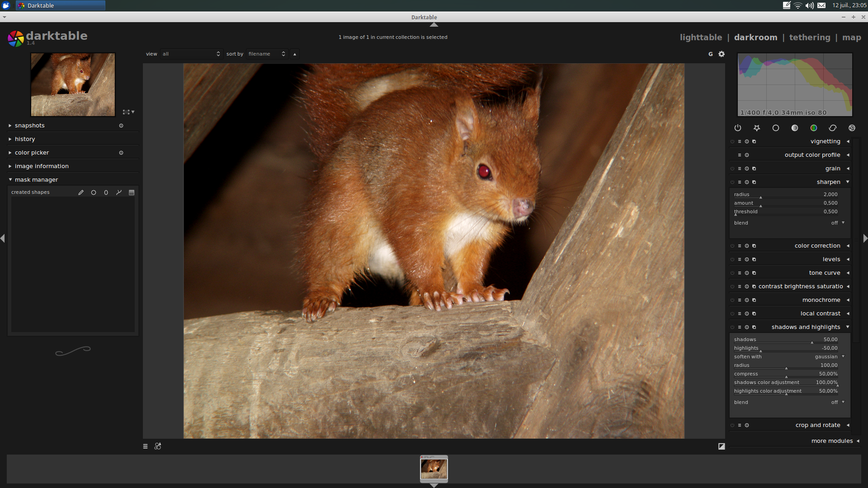The height and width of the screenshot is (488, 868).
Task: Switch to map view
Action: (851, 38)
